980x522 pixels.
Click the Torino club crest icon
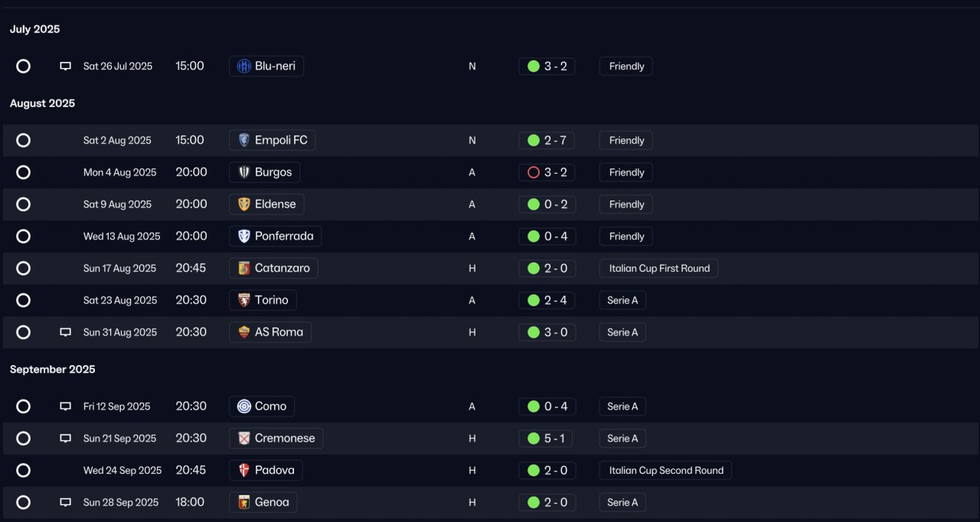click(244, 300)
